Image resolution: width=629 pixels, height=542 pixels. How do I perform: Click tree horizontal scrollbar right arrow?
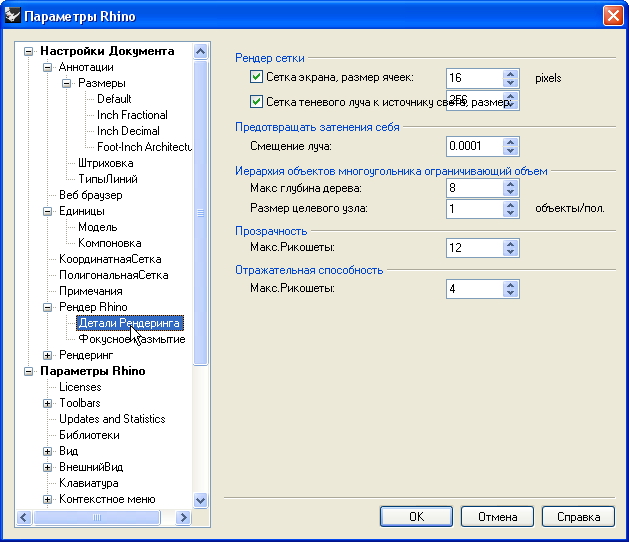(184, 518)
